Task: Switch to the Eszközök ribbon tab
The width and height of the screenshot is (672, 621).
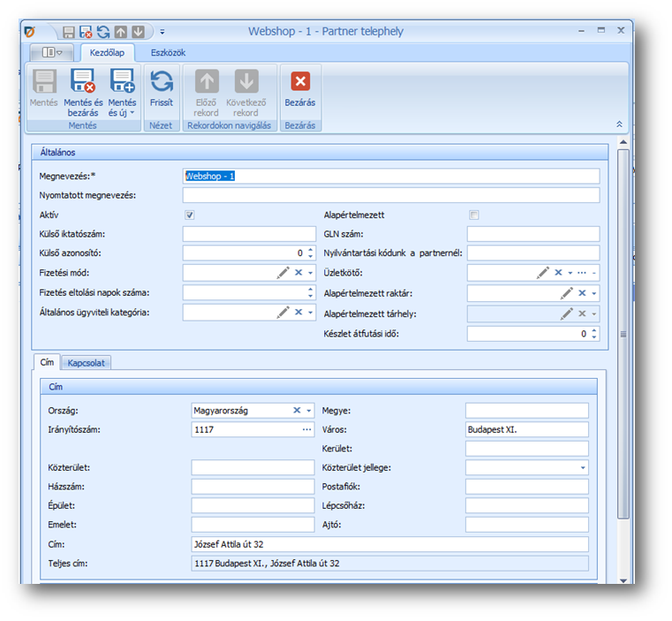Action: pyautogui.click(x=167, y=53)
